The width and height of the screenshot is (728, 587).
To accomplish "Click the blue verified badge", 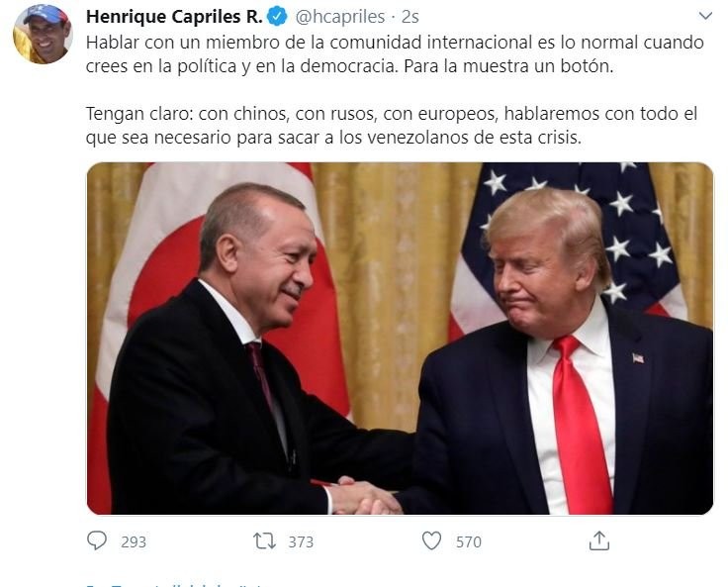I will coord(277,17).
